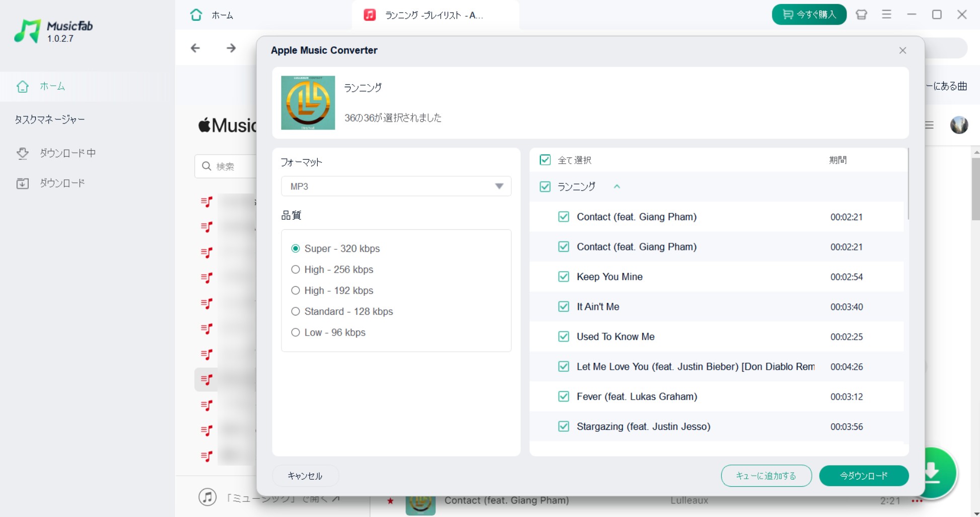Click the Apple Music logo
This screenshot has width=980, height=517.
pyautogui.click(x=227, y=125)
